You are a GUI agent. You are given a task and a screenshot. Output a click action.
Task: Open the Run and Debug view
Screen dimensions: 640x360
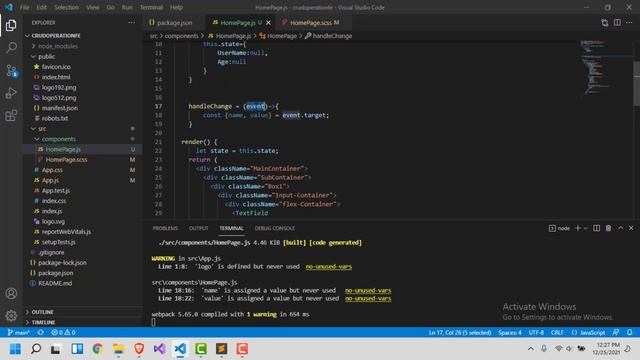pos(11,93)
